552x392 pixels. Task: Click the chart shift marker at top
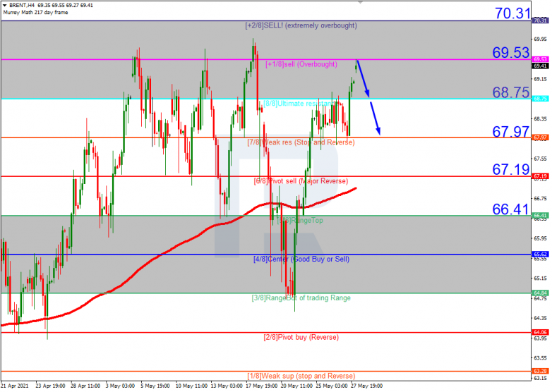(360, 2)
